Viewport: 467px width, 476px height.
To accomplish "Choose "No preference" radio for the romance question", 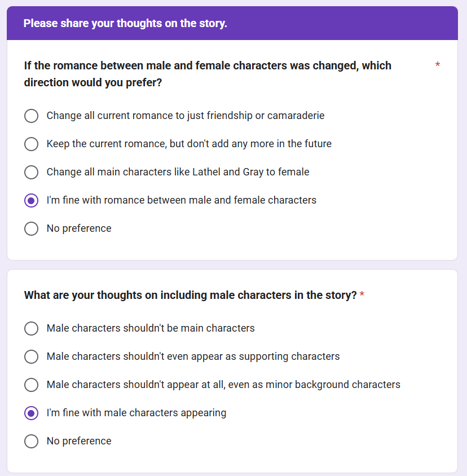I will (x=32, y=228).
